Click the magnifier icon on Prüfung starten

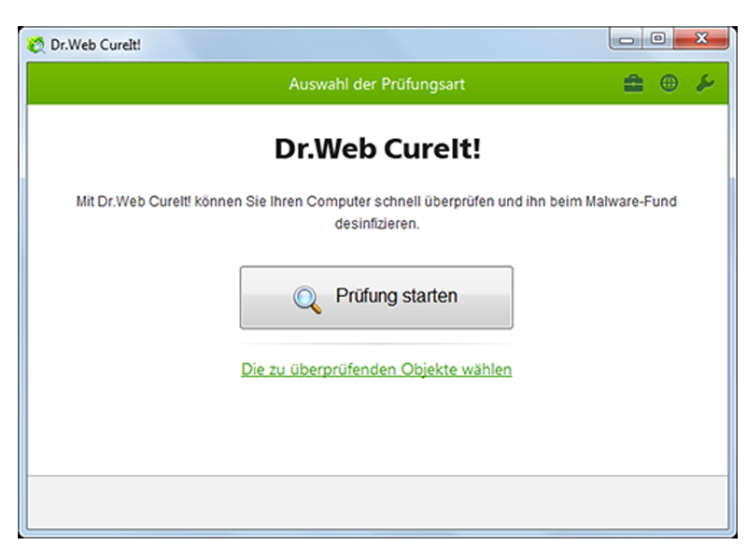tap(306, 299)
